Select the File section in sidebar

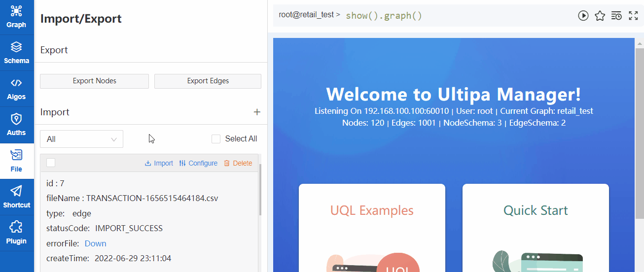click(x=17, y=161)
